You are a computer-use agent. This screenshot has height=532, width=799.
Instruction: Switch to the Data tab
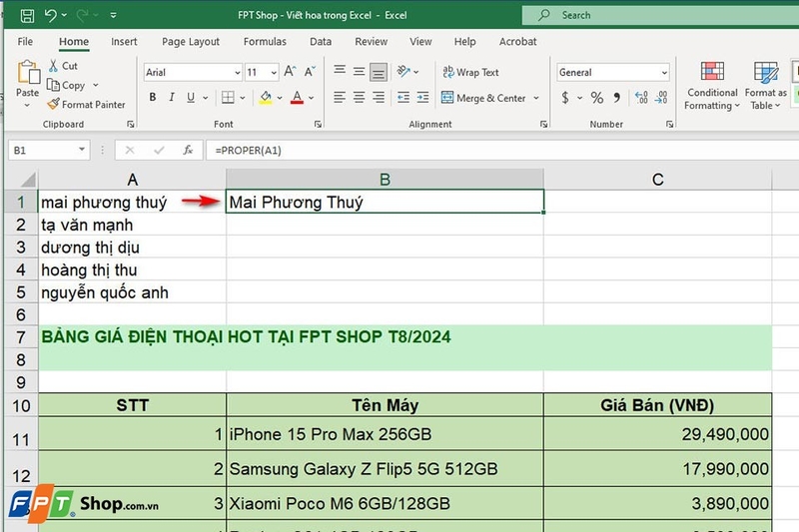(x=321, y=42)
